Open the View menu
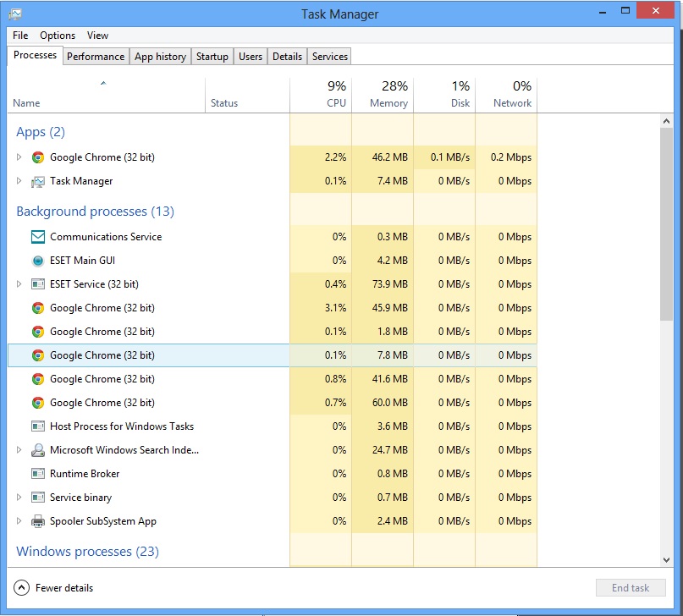683x616 pixels. coord(97,36)
